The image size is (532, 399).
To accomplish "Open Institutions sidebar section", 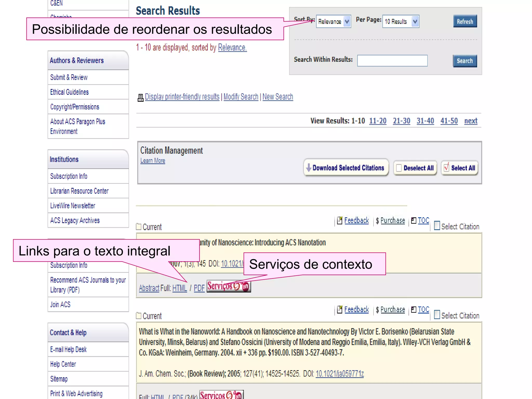I will [x=88, y=159].
